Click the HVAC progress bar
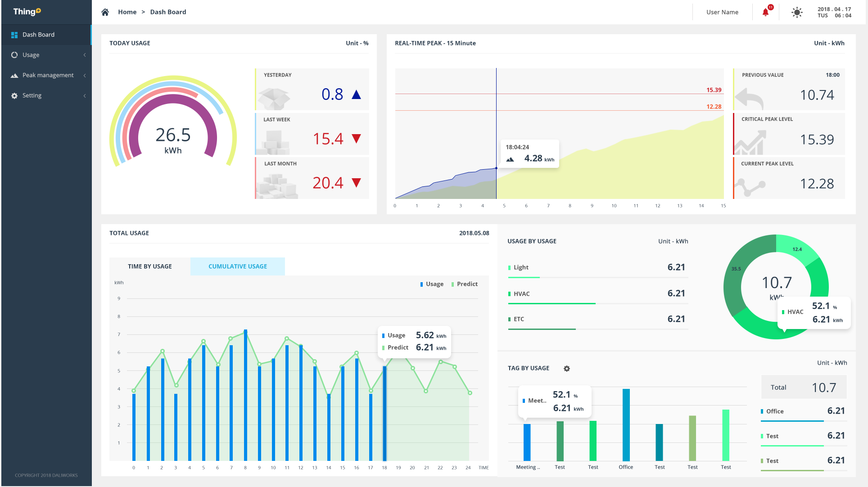Screen dimensions: 868x487 click(x=598, y=304)
